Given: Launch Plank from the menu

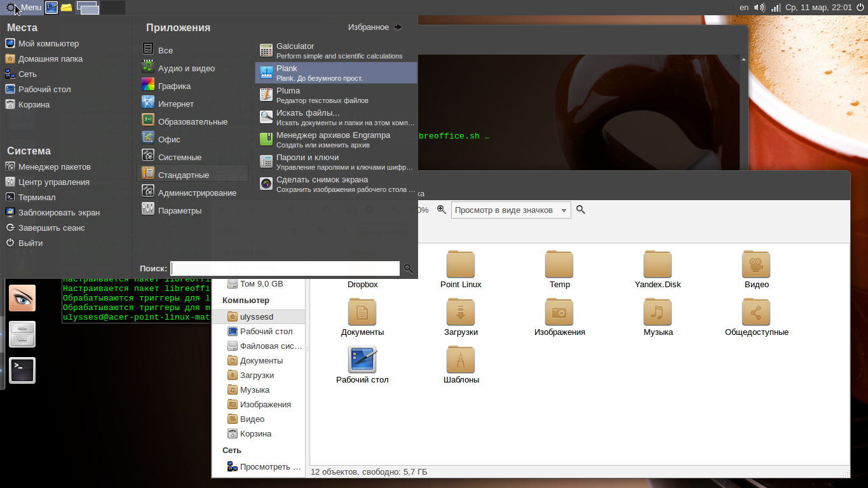Looking at the screenshot, I should click(336, 73).
